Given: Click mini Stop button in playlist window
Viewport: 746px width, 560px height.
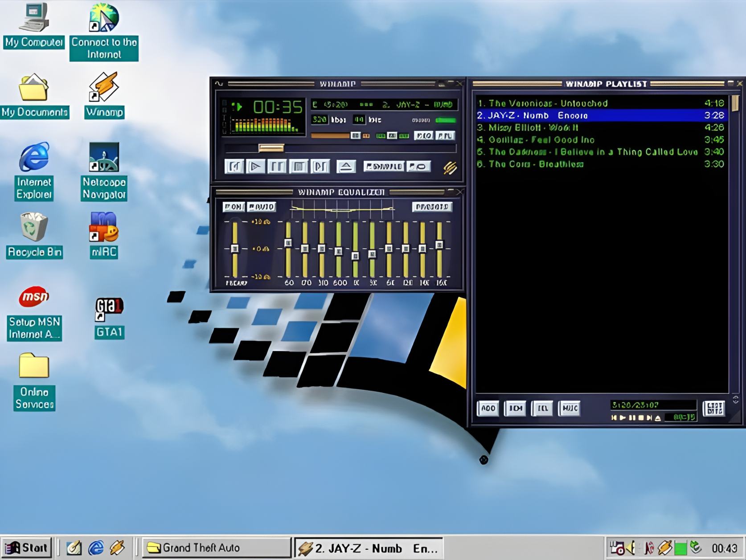Looking at the screenshot, I should (641, 417).
